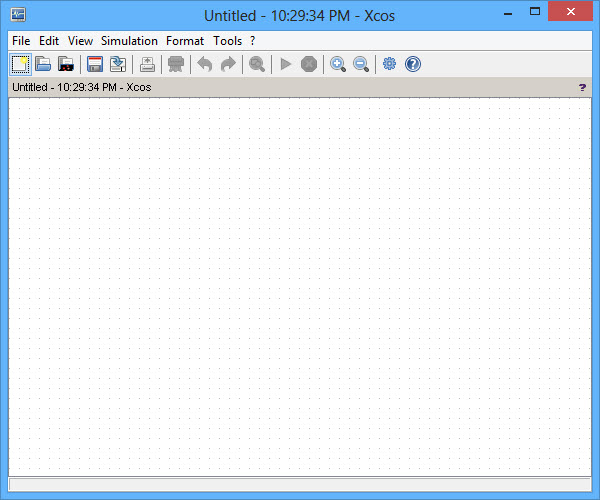Open Xcos demonstrations gear icon
Image resolution: width=600 pixels, height=500 pixels.
[390, 64]
